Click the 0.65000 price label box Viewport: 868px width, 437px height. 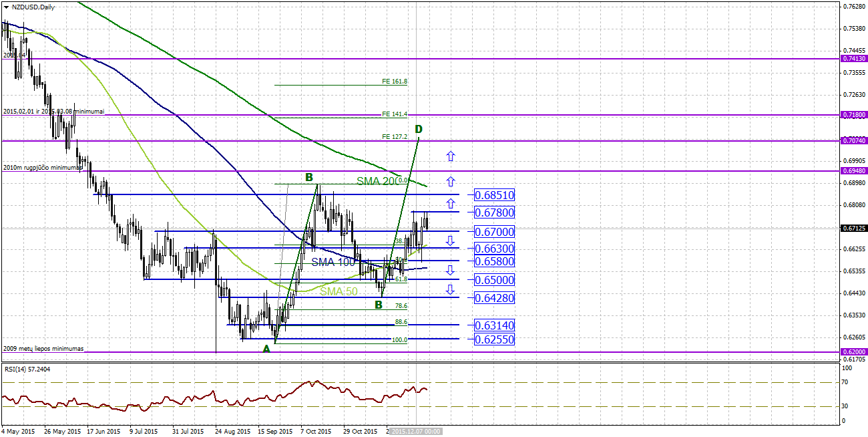tap(494, 280)
